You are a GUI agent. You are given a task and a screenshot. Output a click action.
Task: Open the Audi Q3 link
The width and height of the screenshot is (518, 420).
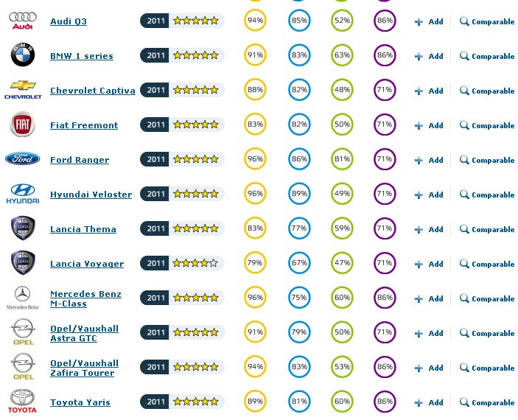(69, 21)
